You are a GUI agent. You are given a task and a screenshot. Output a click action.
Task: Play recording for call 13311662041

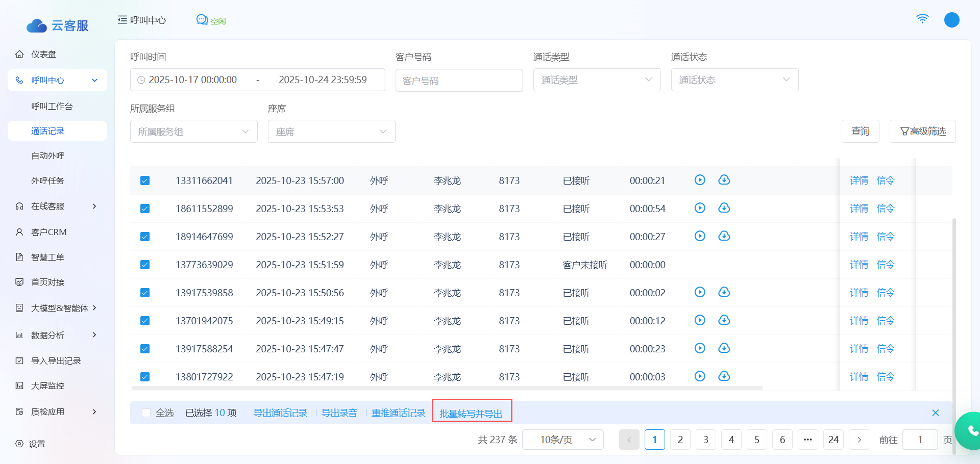700,180
